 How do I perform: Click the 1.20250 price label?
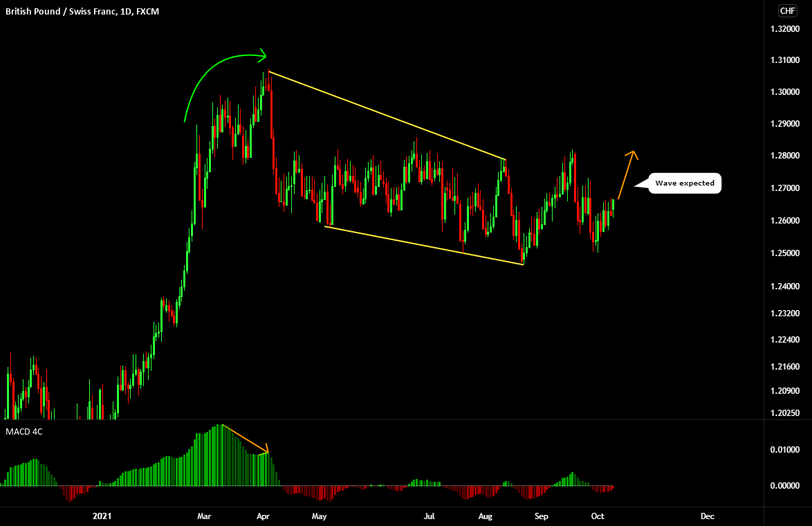(x=784, y=413)
